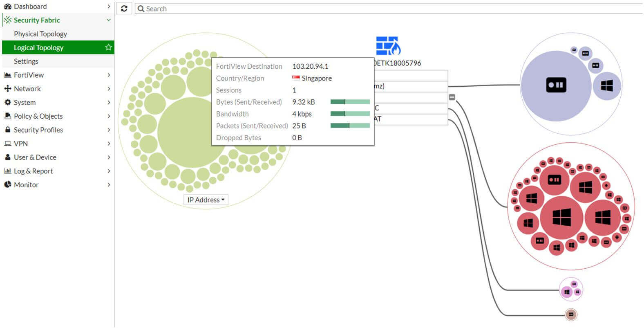Open the Log & Report section
Viewport: 644px width, 328px height.
point(33,171)
